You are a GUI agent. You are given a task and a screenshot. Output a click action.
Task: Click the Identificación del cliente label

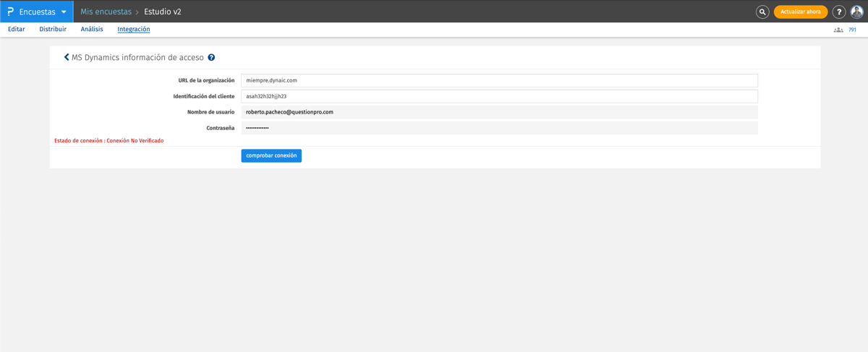point(204,96)
